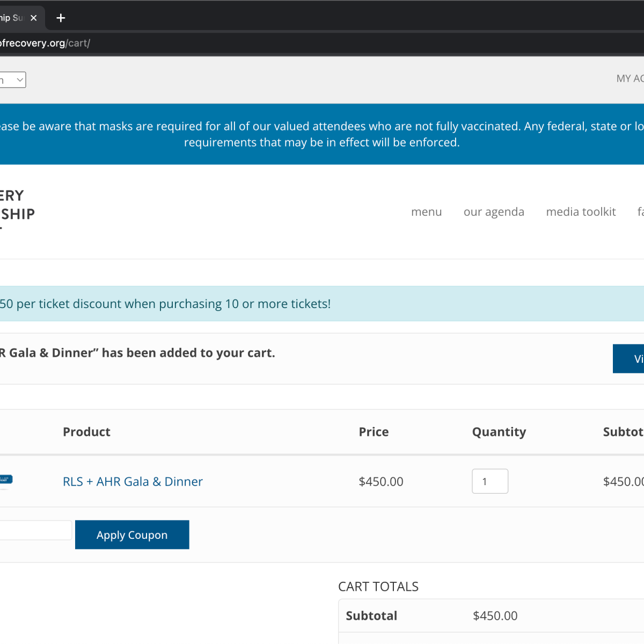Click the quantity field for the gala ticket
The width and height of the screenshot is (644, 644).
pos(489,481)
